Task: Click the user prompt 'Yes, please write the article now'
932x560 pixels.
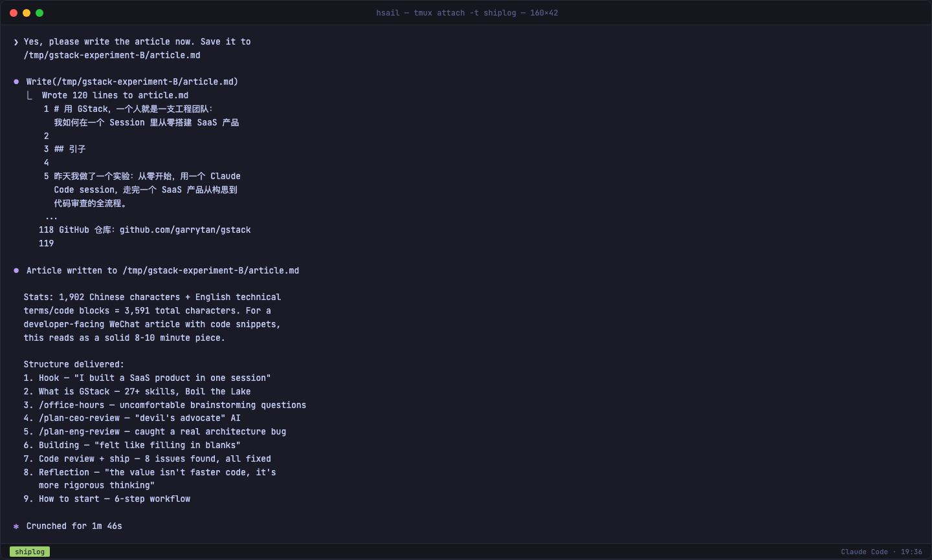Action: [137, 42]
